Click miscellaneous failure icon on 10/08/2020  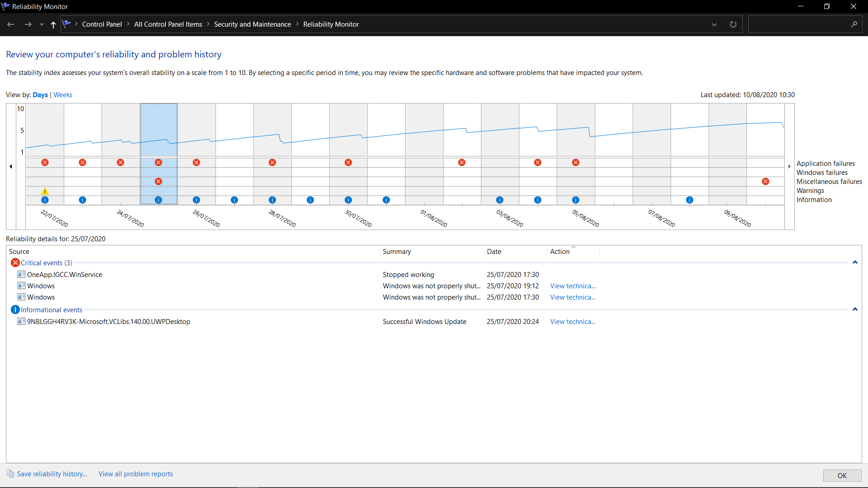(x=765, y=181)
